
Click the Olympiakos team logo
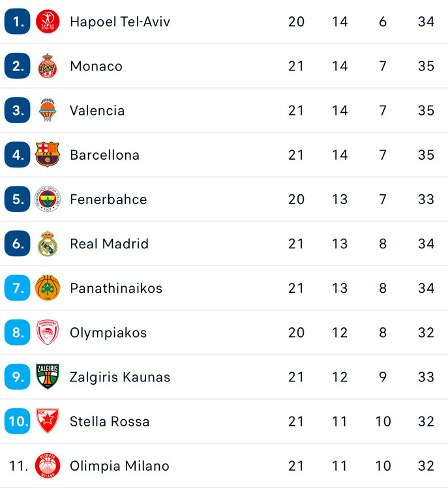coord(48,332)
